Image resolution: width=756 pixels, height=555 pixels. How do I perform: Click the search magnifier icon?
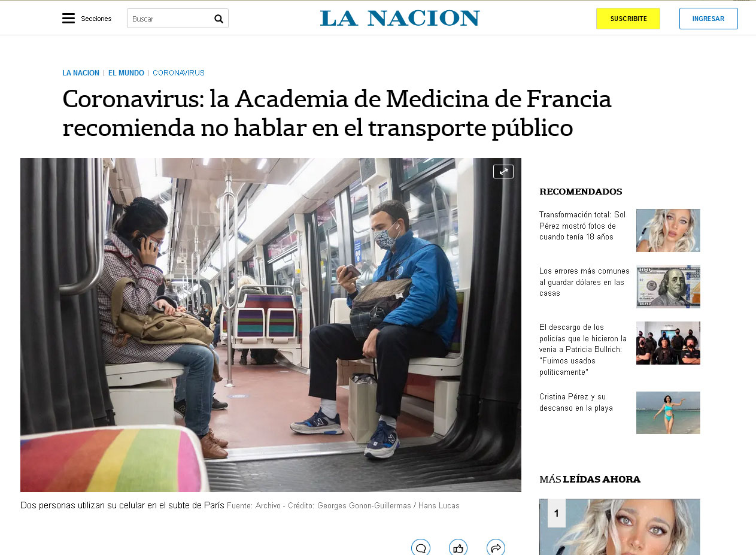(x=218, y=19)
